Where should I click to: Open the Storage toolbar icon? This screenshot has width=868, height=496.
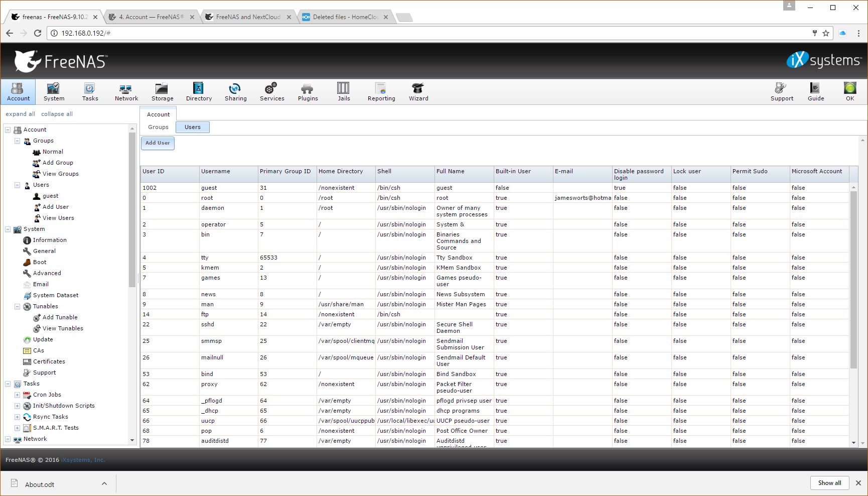[162, 92]
